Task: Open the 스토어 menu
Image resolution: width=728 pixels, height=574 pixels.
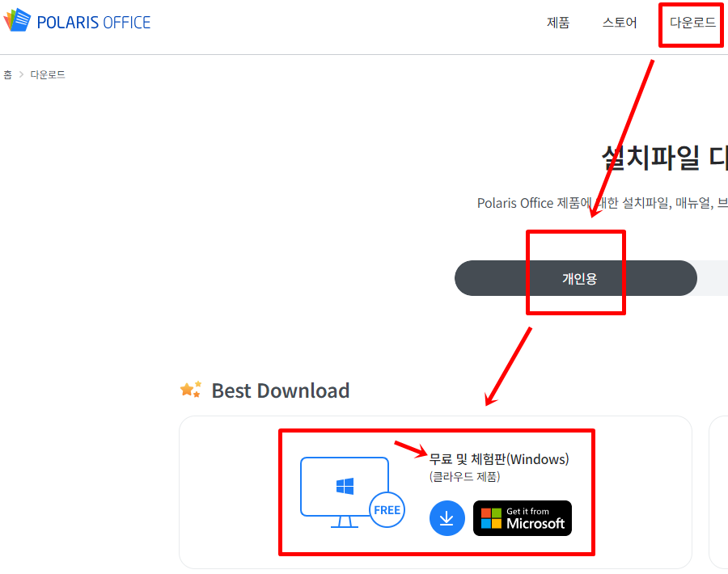Action: [x=620, y=23]
